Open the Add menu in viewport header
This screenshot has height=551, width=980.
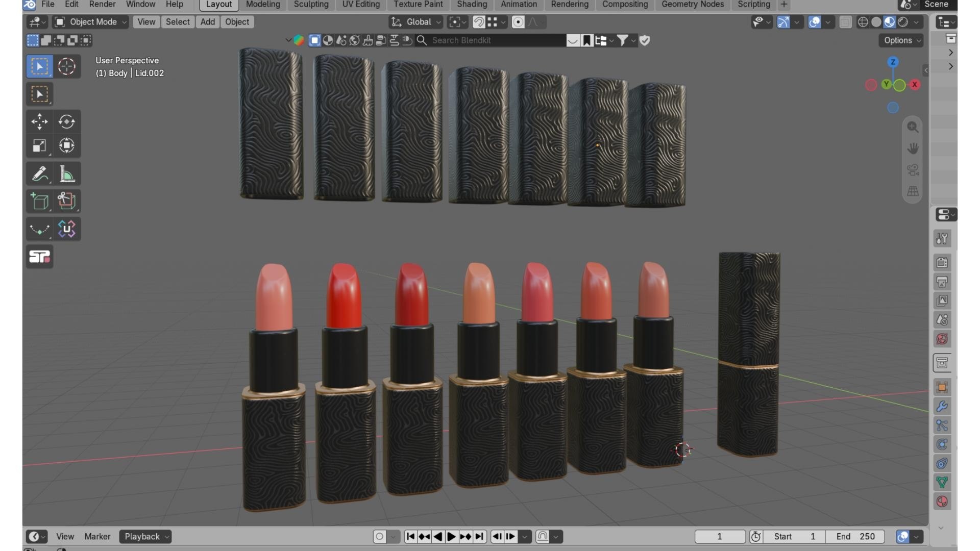207,22
